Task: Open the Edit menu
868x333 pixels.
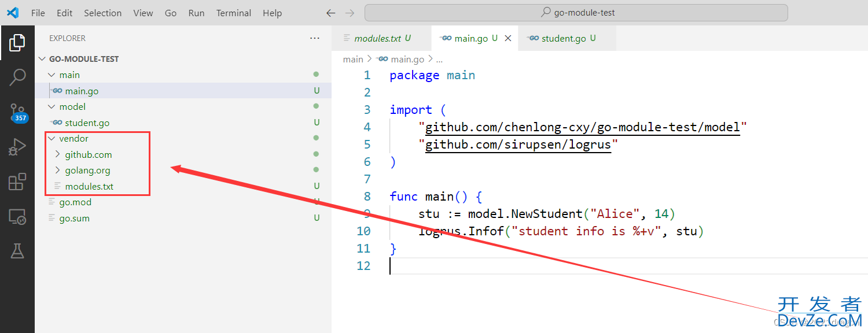Action: 65,13
